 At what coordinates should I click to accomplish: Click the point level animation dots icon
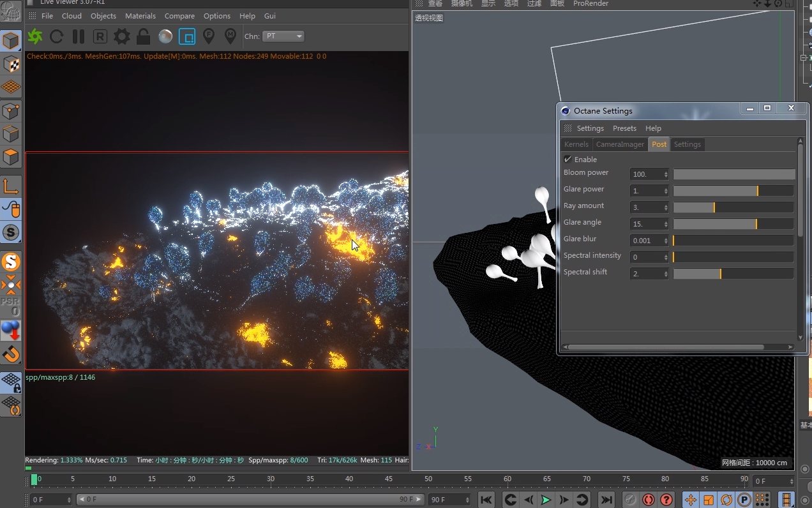[x=762, y=500]
